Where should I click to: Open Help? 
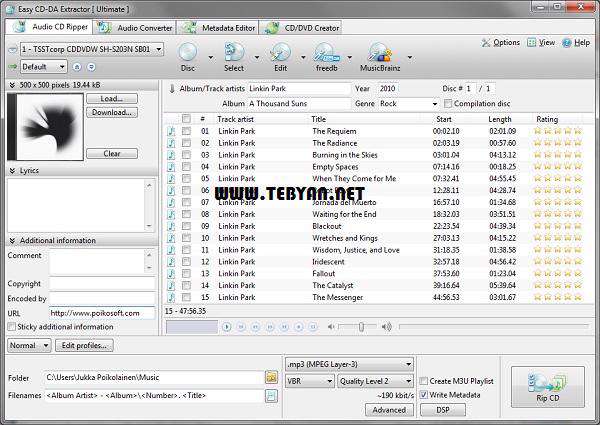pos(576,42)
